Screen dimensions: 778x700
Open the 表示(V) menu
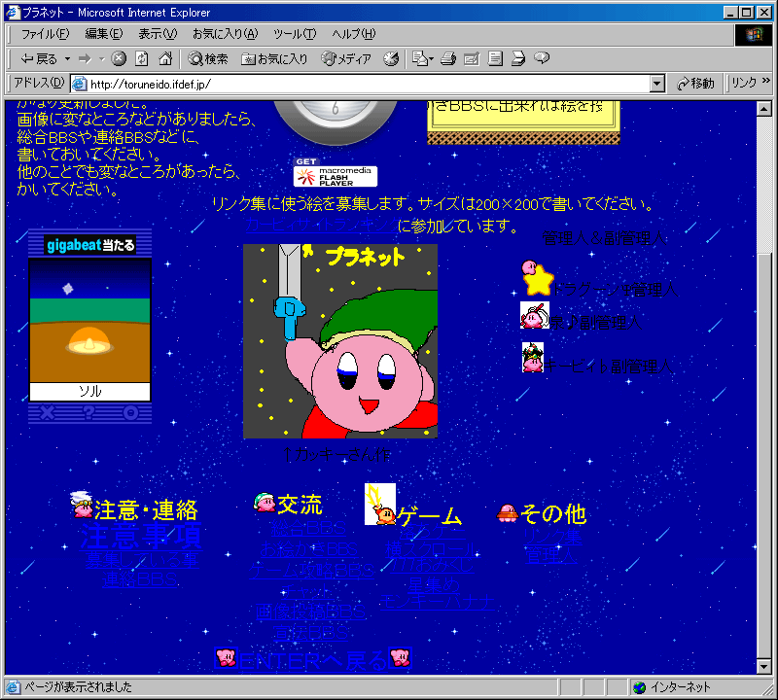(158, 34)
